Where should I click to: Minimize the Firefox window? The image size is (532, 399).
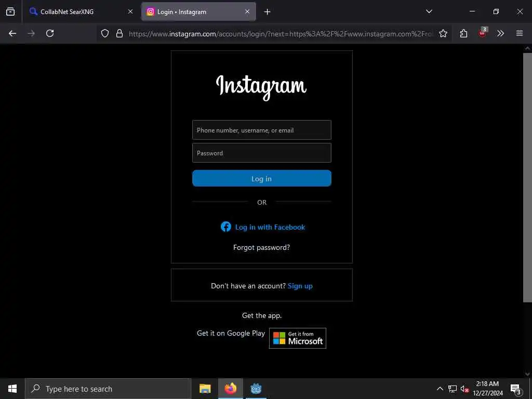tap(472, 11)
